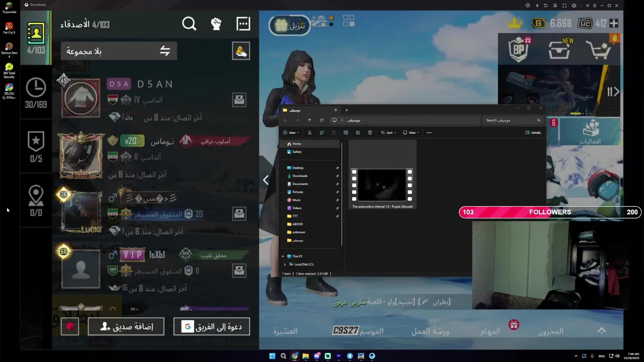Toggle the Details pane in File Explorer
Viewport: 644px width, 362px height.
tap(533, 133)
